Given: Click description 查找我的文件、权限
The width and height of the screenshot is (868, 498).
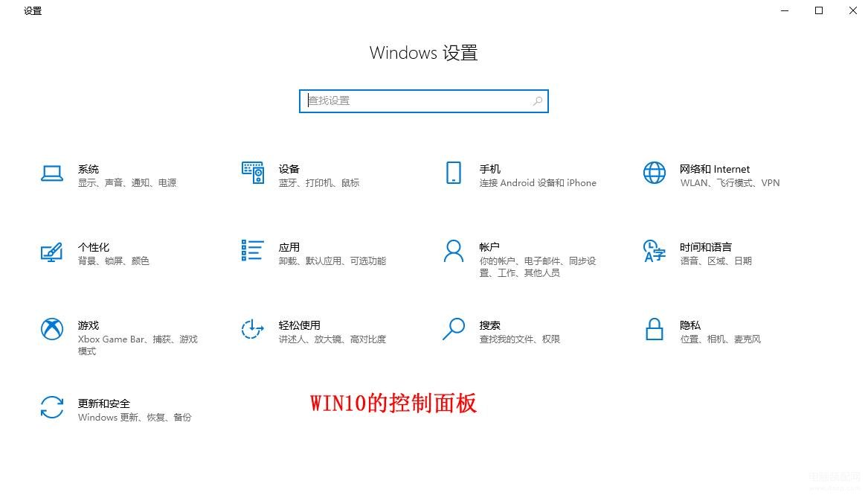Looking at the screenshot, I should 520,339.
